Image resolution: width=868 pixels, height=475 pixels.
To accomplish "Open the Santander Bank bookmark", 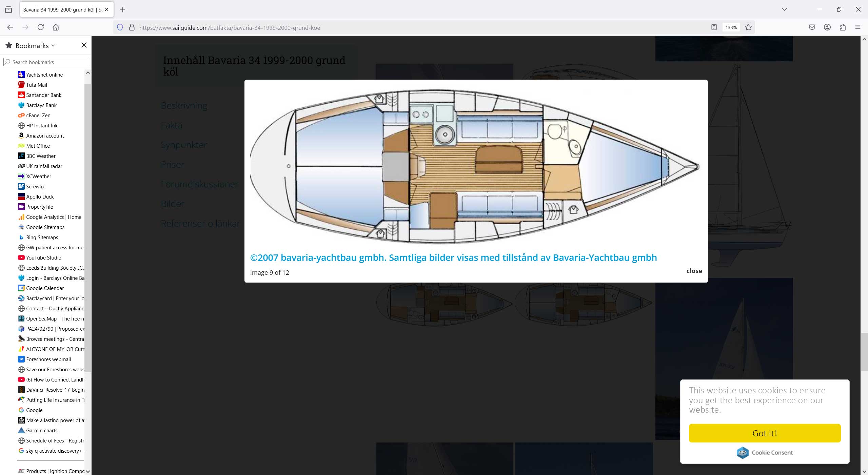I will tap(40, 95).
